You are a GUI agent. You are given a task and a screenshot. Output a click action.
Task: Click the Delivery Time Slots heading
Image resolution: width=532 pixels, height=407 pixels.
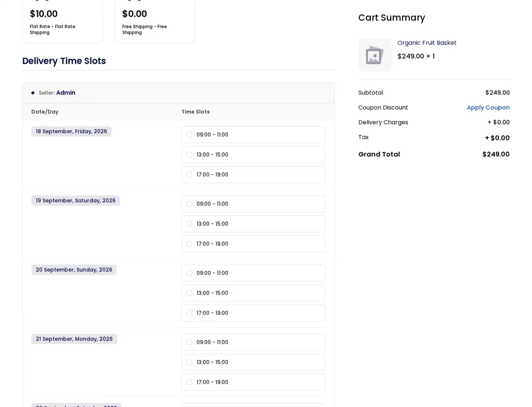[x=64, y=61]
